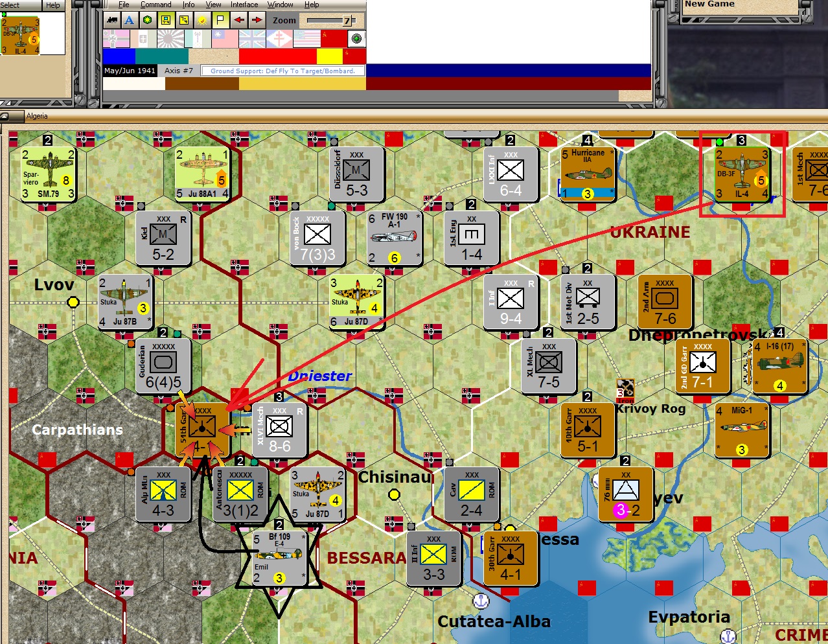Open the Info menu
This screenshot has width=828, height=644.
coord(189,5)
